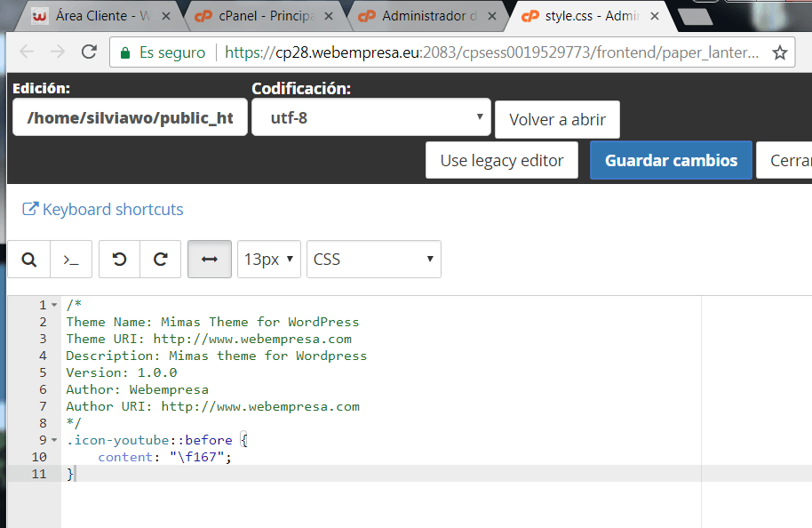Open the Keyboard shortcuts link
The height and width of the screenshot is (528, 812).
point(102,210)
